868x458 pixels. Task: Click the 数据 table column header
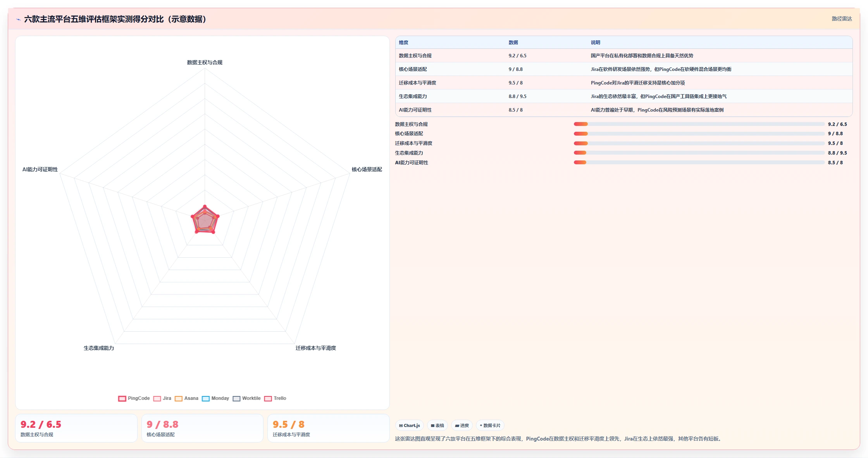click(513, 43)
